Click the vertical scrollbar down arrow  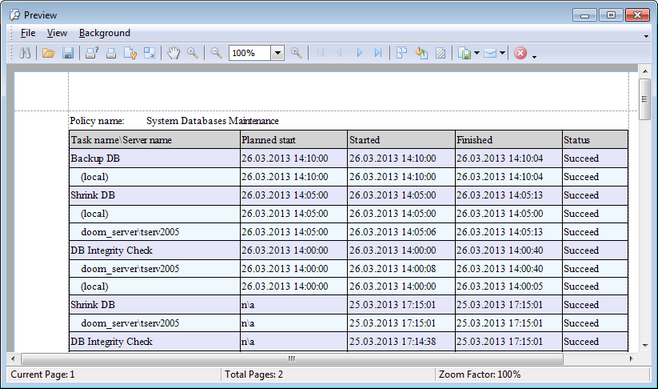click(645, 346)
